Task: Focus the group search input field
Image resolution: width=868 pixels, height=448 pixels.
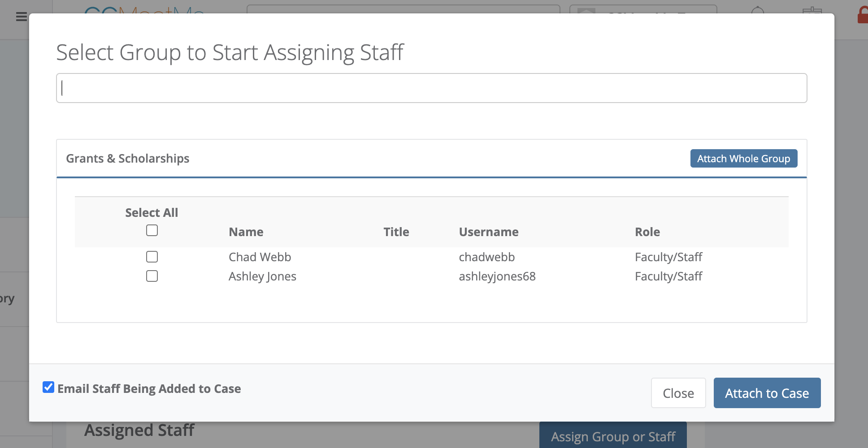Action: coord(431,88)
